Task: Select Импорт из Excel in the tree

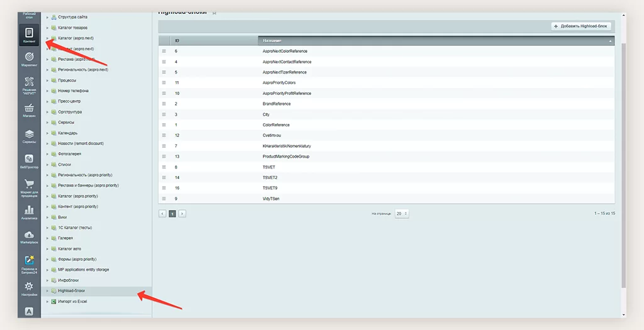Action: point(72,302)
